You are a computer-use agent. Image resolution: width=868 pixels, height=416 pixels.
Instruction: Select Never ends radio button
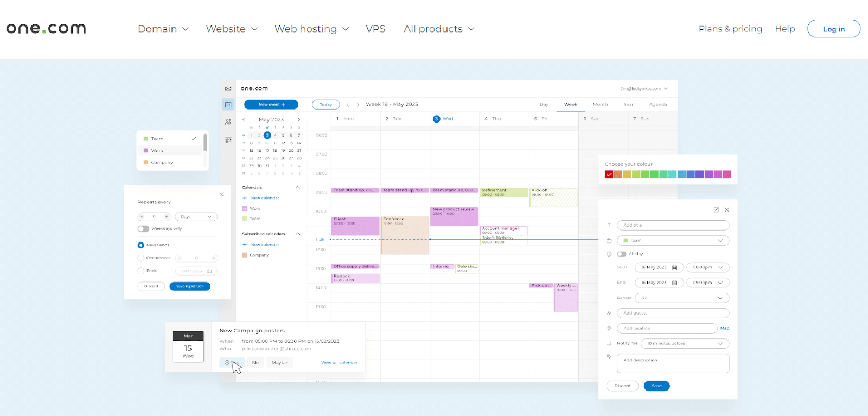(141, 245)
